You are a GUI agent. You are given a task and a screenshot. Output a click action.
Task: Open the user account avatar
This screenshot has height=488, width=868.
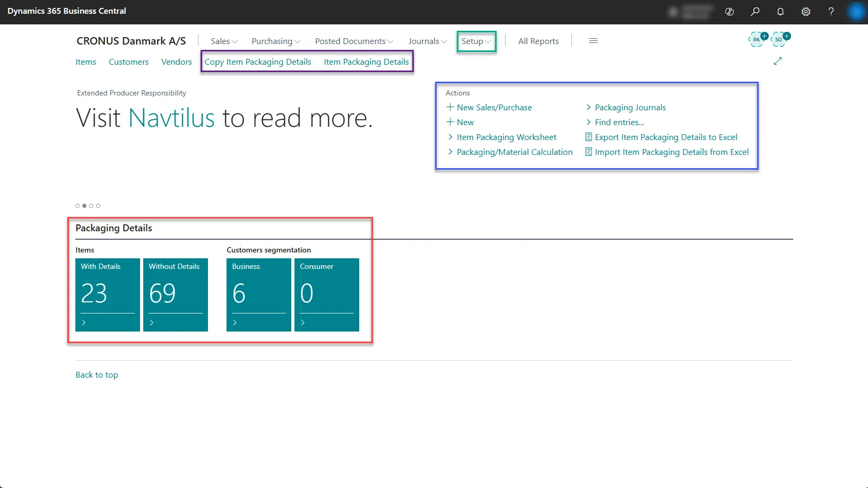tap(856, 12)
